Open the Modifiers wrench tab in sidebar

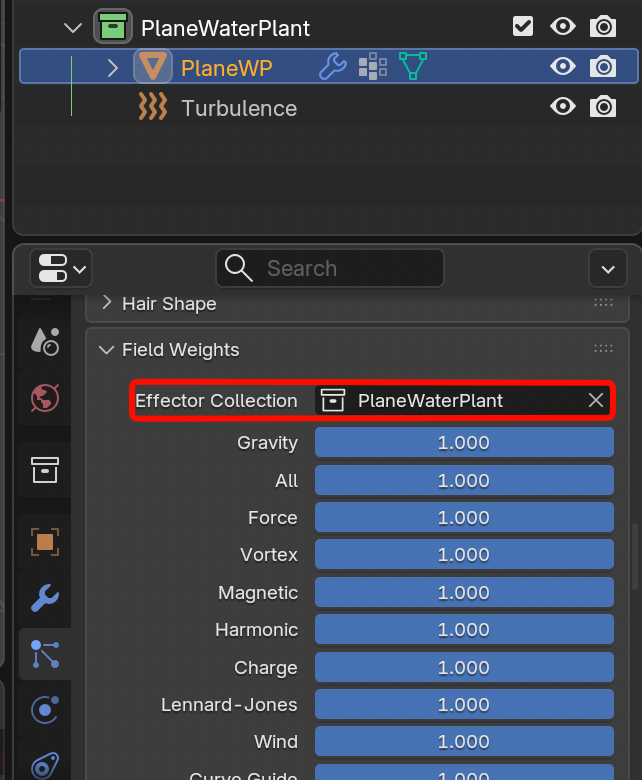[44, 598]
